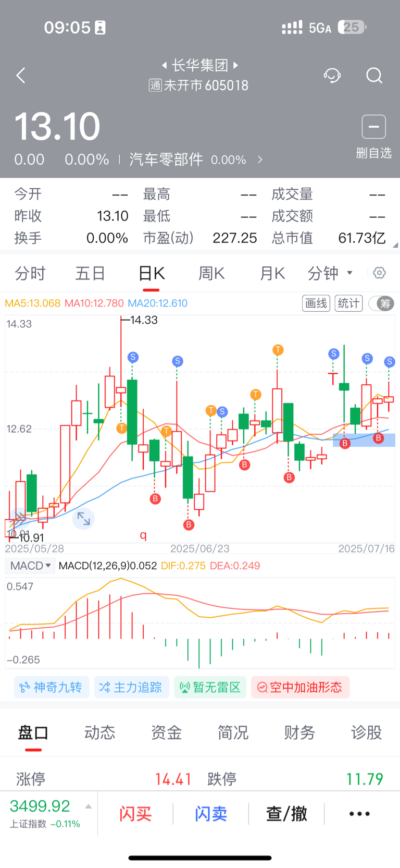This screenshot has height=868, width=400.
Task: Tap the S marker beside the 14.33 high
Action: [x=133, y=357]
